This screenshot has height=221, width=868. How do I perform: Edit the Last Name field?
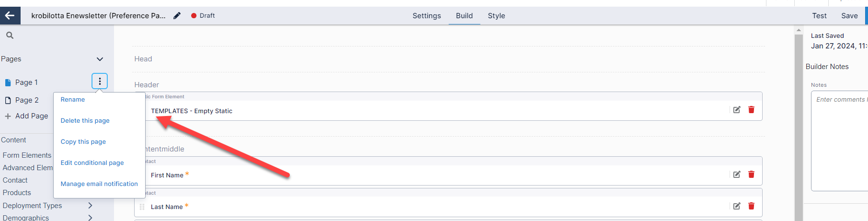coord(737,206)
